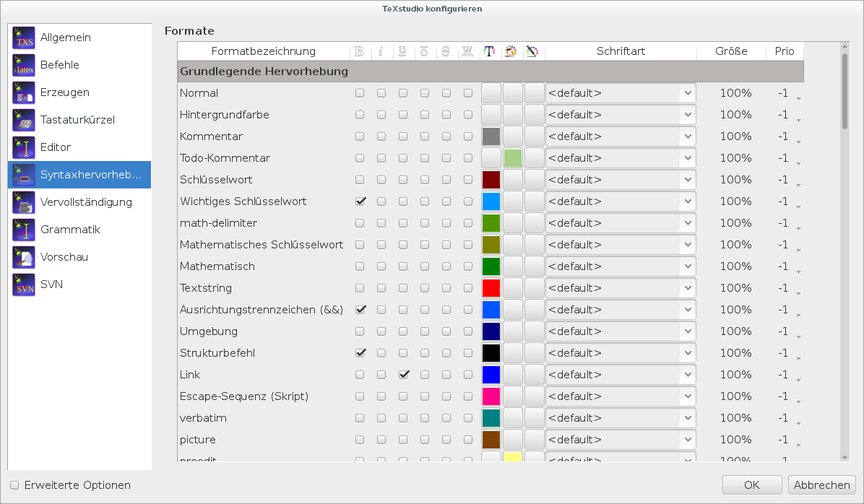Change green background color of Todo-Kommentar
This screenshot has width=864, height=504.
pos(512,158)
